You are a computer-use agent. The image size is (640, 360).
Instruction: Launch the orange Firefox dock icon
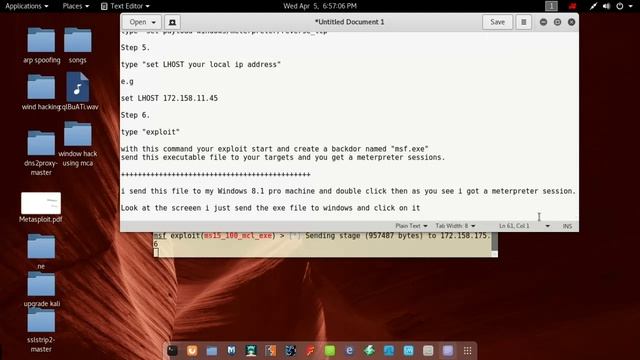pos(192,350)
